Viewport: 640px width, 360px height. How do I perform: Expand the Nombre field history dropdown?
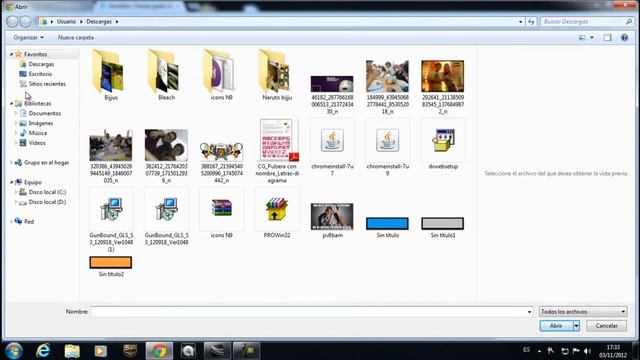529,312
